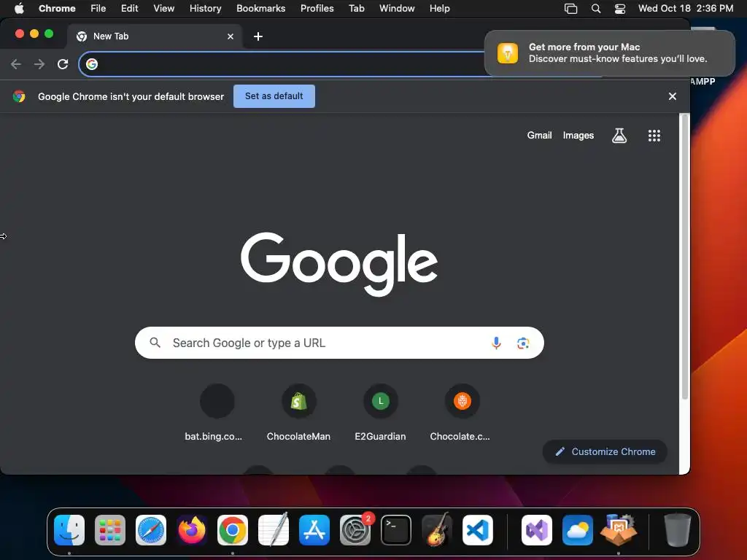Click the forward navigation arrow
The image size is (747, 560).
point(39,64)
